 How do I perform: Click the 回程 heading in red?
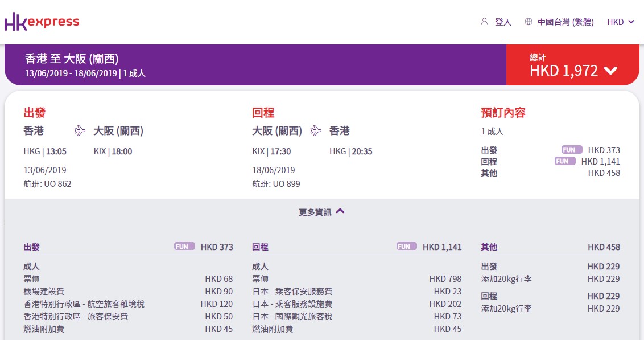coord(263,113)
